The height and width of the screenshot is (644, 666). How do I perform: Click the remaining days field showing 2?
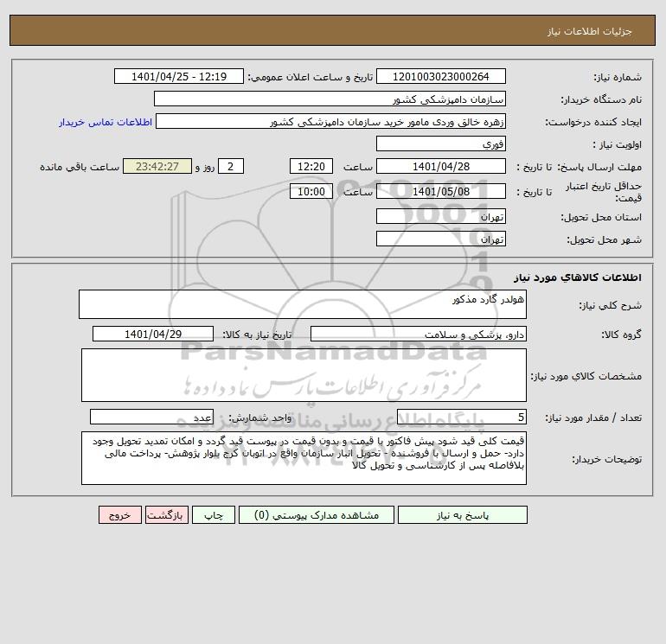click(x=231, y=167)
